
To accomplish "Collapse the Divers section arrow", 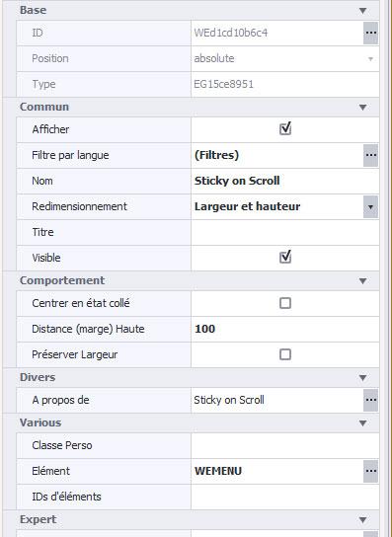I will (x=363, y=378).
